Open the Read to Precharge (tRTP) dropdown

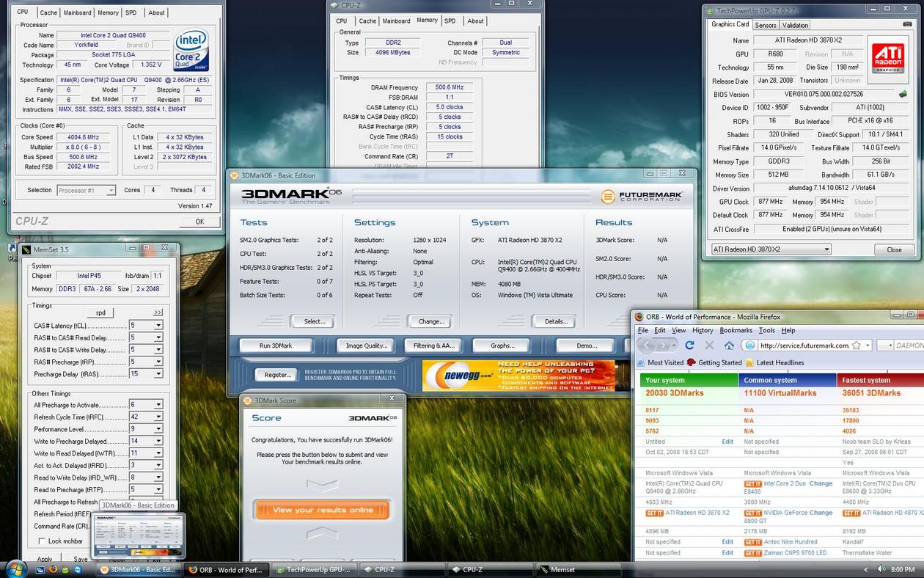[158, 489]
